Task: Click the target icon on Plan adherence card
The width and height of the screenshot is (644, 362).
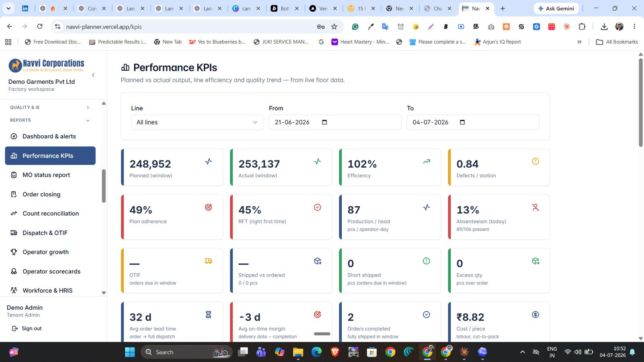Action: (x=208, y=207)
